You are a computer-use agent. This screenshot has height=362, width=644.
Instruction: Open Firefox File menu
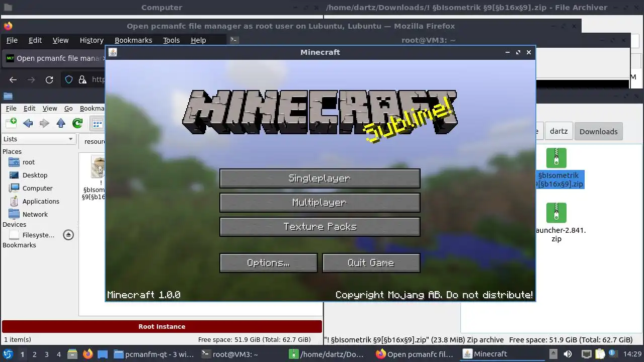coord(12,40)
